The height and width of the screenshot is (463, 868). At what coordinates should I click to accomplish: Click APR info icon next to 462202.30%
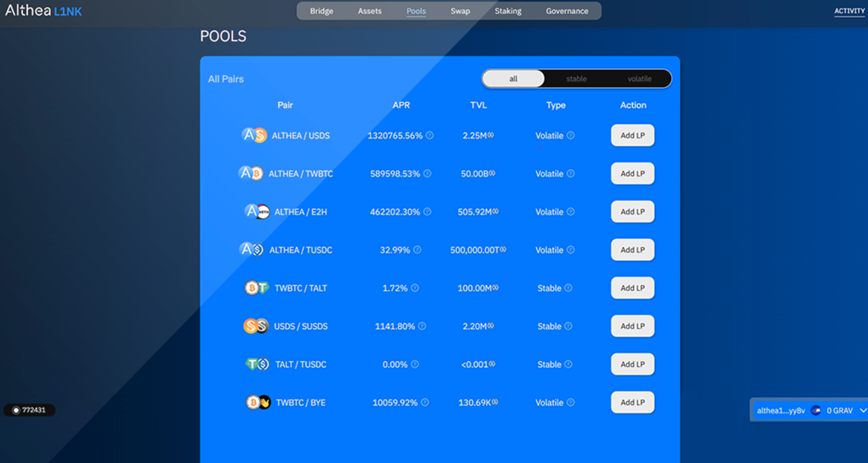tap(427, 212)
